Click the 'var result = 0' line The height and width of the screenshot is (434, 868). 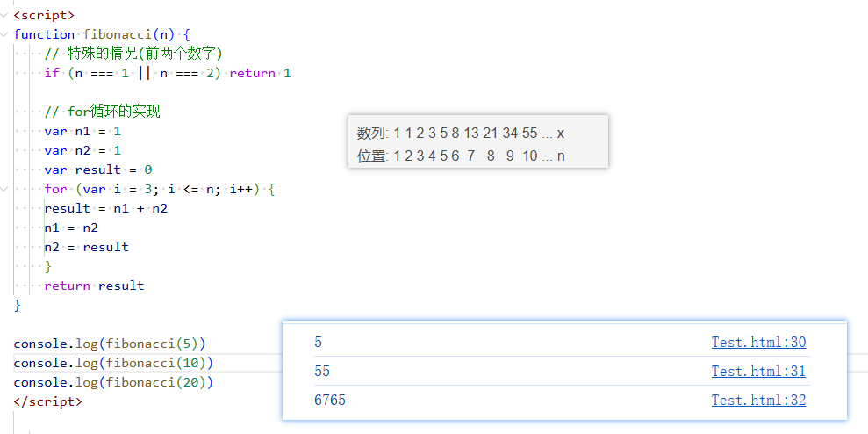click(98, 170)
